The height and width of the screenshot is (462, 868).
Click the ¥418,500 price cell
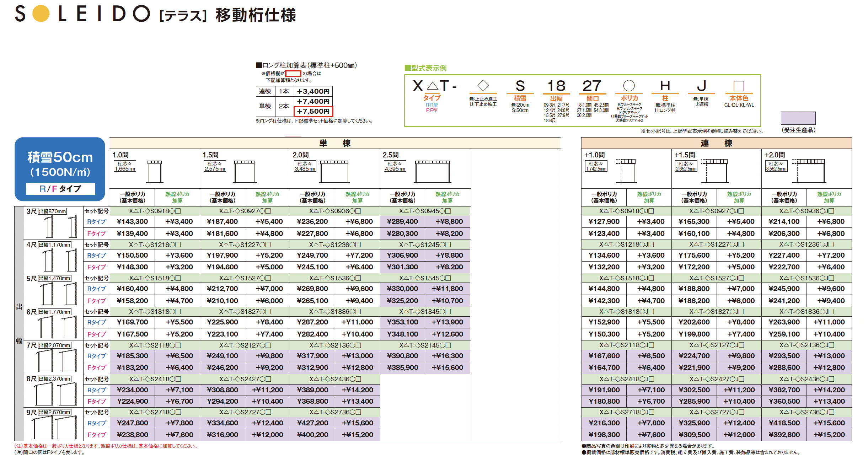coord(784,423)
